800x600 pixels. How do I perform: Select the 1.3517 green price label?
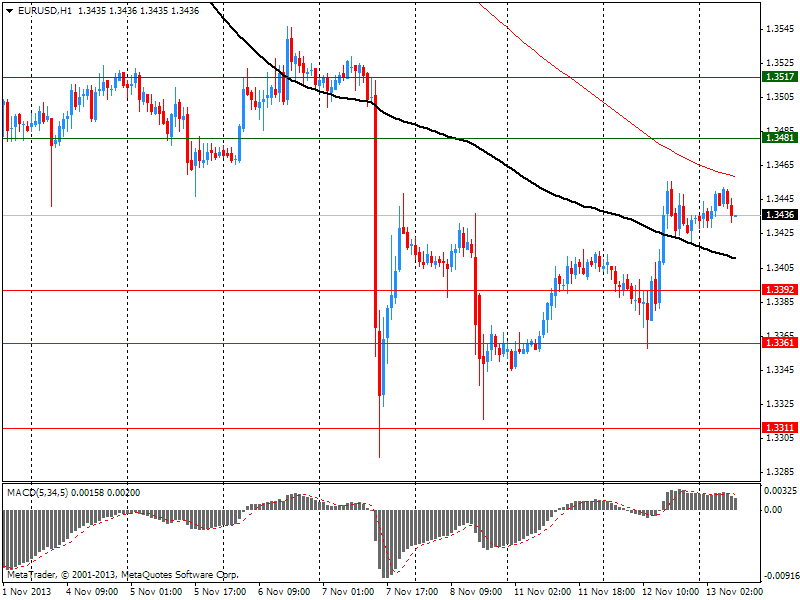[780, 77]
